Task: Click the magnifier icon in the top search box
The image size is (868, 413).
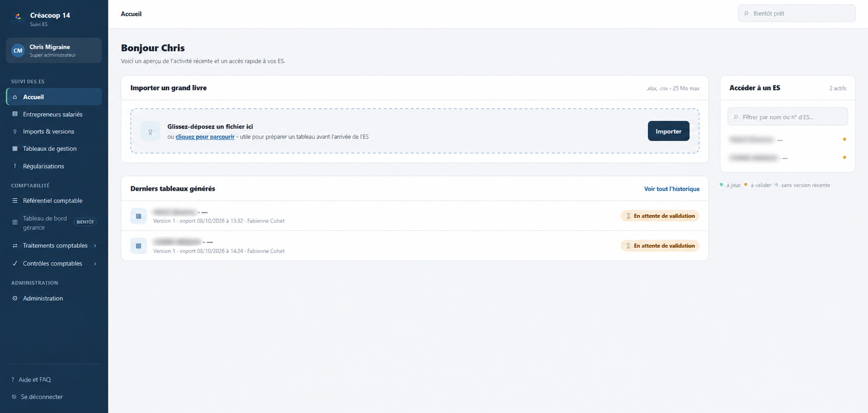Action: click(747, 13)
